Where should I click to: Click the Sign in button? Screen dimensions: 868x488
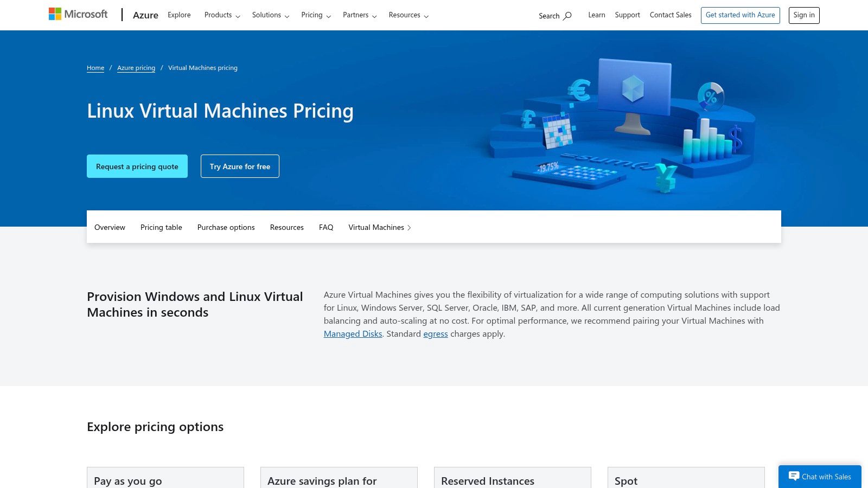pyautogui.click(x=803, y=15)
